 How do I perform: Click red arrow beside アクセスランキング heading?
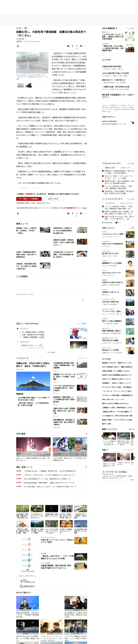pyautogui.click(x=120, y=163)
